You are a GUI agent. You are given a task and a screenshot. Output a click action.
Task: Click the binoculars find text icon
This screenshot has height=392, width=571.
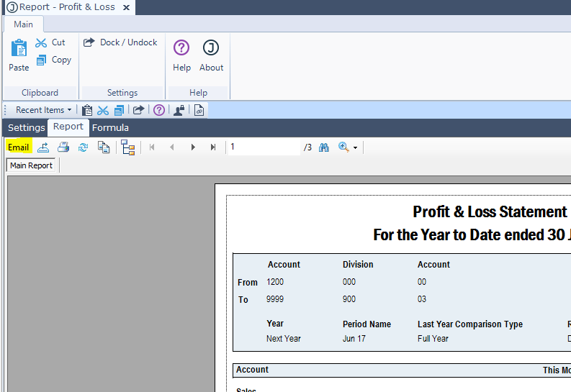point(324,147)
